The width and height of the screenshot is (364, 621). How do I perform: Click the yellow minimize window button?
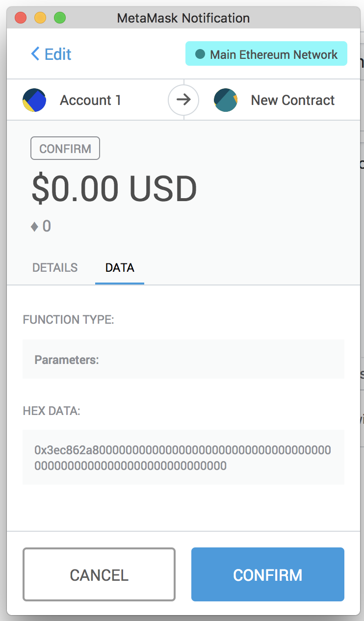tap(40, 18)
